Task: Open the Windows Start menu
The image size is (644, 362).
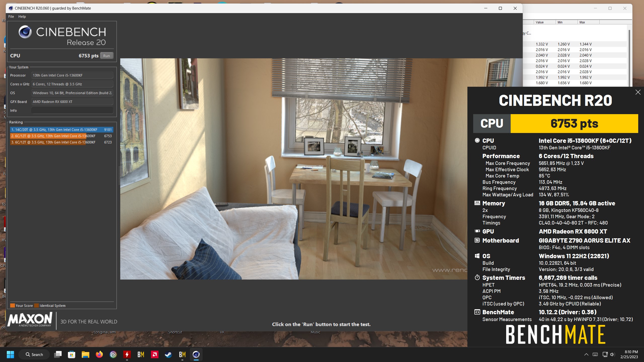Action: 10,354
